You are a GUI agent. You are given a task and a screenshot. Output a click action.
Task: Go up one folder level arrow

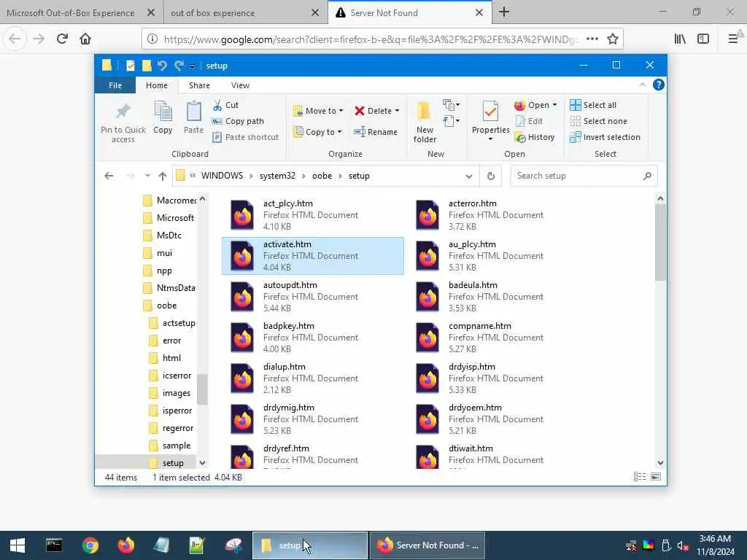[x=163, y=176]
